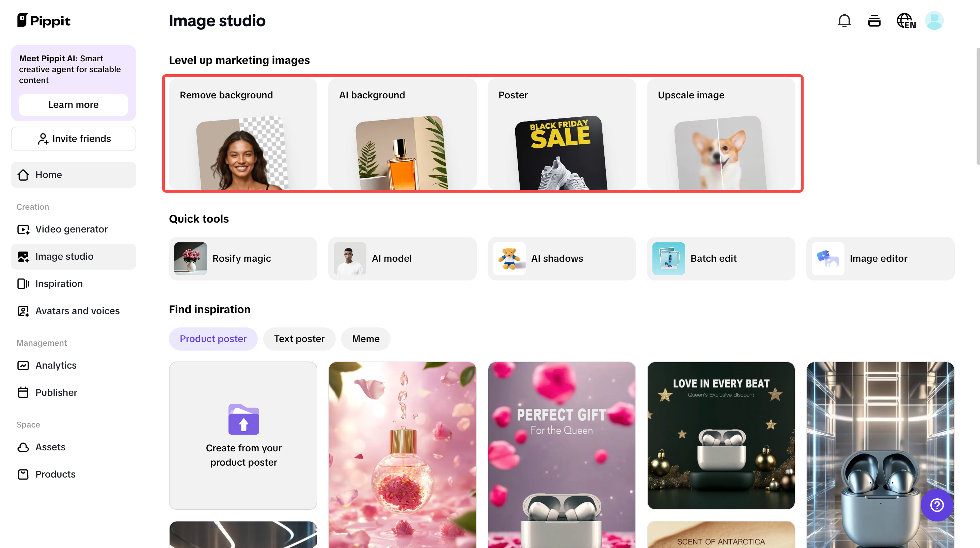This screenshot has width=980, height=548.
Task: Open the language selector globe icon
Action: tap(906, 20)
